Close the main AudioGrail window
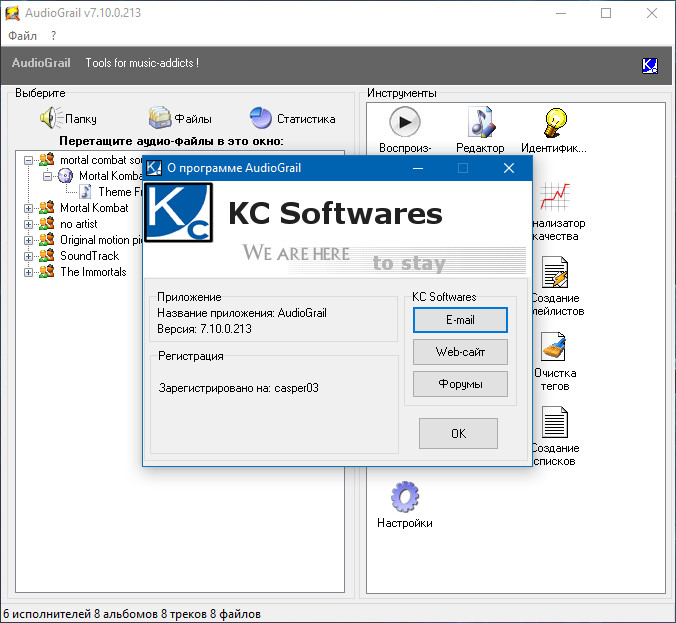 pos(652,13)
